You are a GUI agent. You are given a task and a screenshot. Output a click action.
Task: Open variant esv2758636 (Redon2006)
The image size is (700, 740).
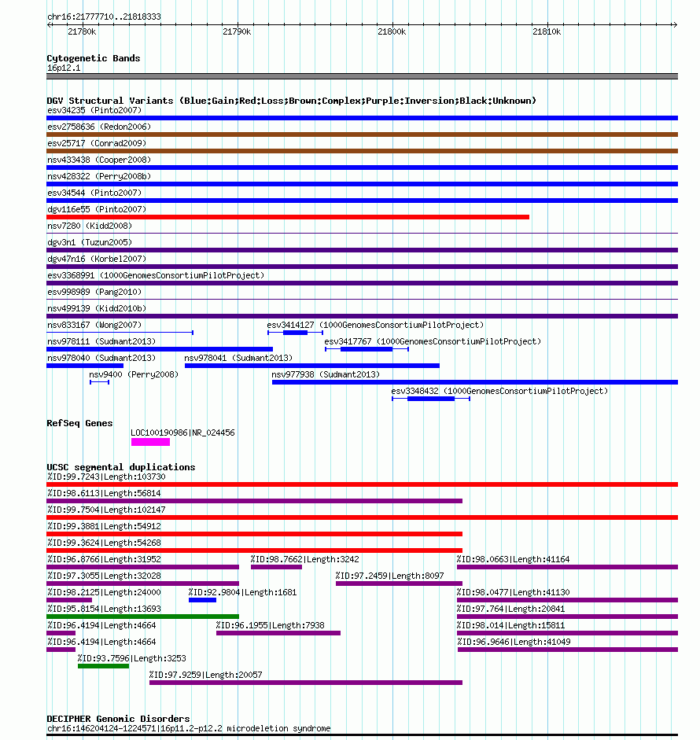coord(99,127)
